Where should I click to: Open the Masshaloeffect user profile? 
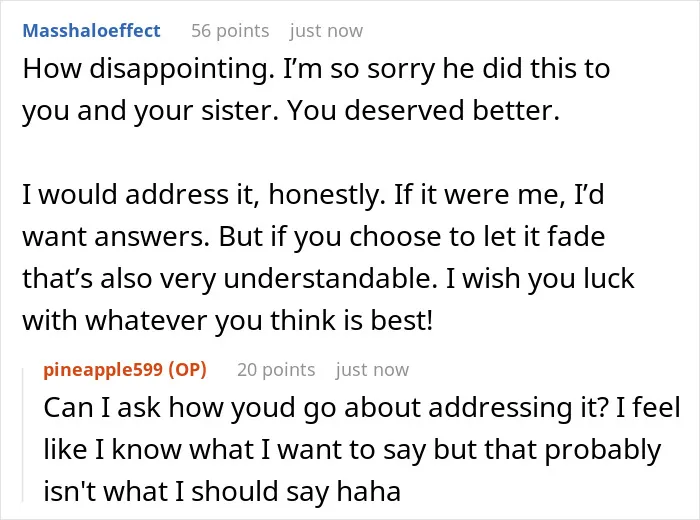coord(92,31)
